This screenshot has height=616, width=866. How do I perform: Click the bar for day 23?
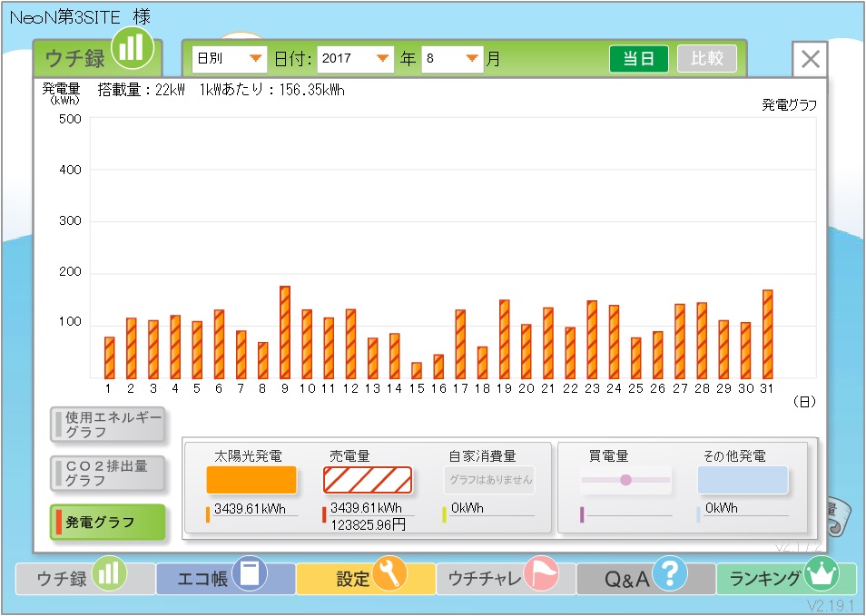pyautogui.click(x=592, y=339)
